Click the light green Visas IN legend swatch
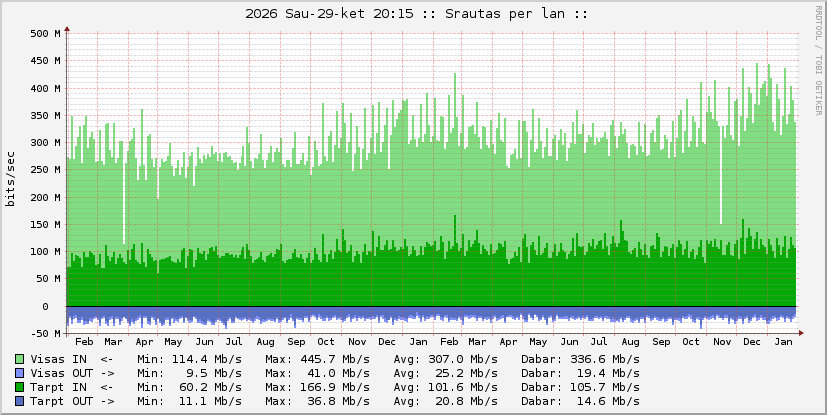The image size is (827, 415). click(x=20, y=359)
